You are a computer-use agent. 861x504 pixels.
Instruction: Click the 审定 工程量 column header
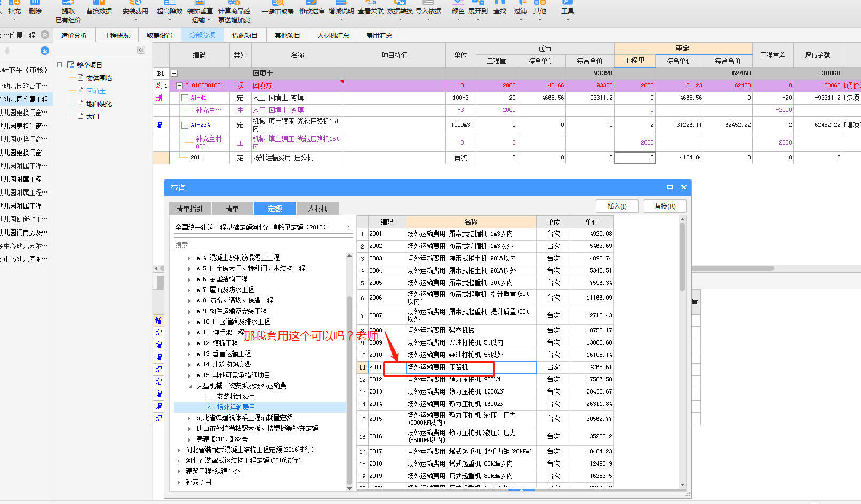click(635, 61)
